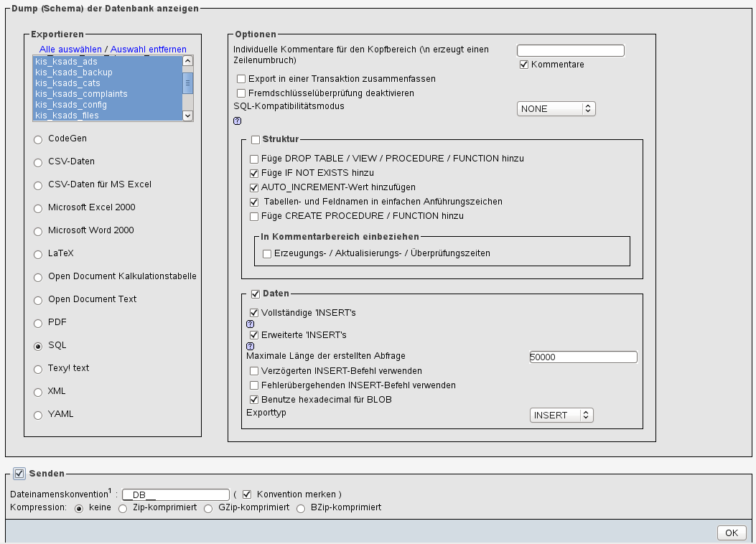This screenshot has height=544, width=756.
Task: Choose Open Document Kalkulationstabelle format
Action: coord(38,278)
